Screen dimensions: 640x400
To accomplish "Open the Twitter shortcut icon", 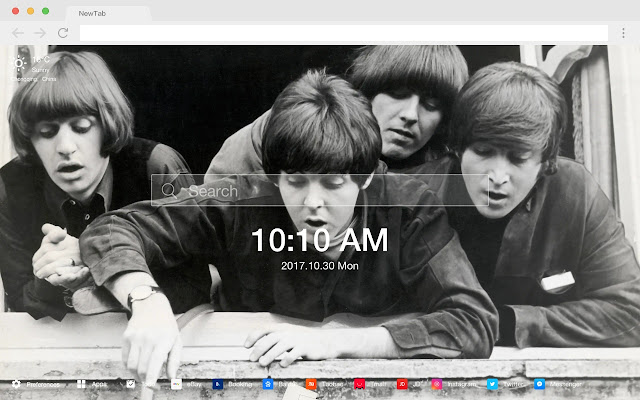I will (x=492, y=384).
